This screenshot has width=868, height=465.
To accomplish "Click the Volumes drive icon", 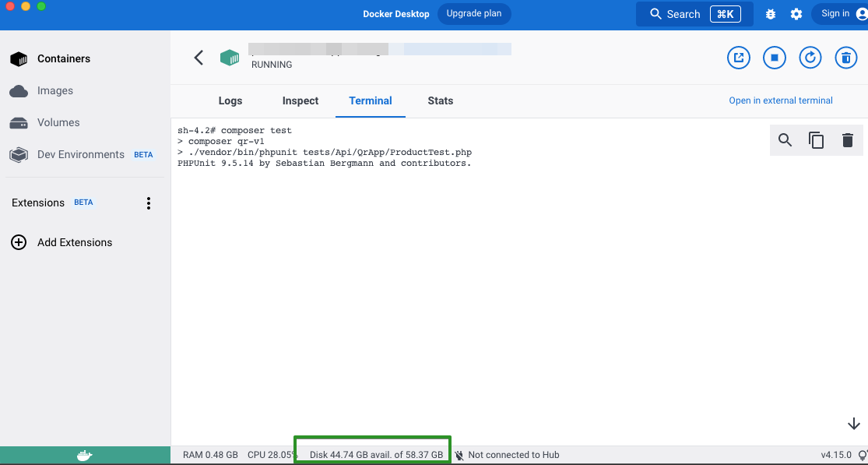I will 19,123.
